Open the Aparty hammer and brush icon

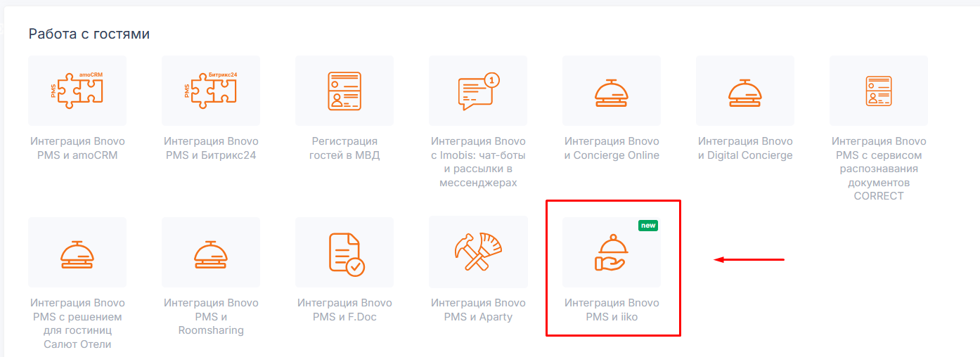click(x=478, y=252)
